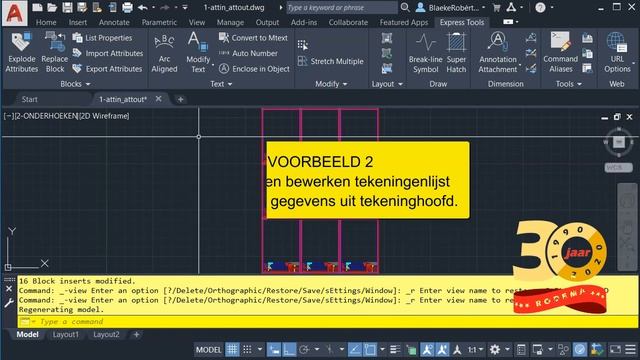This screenshot has width=640, height=360.
Task: Open the Featured Apps ribbon tab
Action: coord(404,22)
